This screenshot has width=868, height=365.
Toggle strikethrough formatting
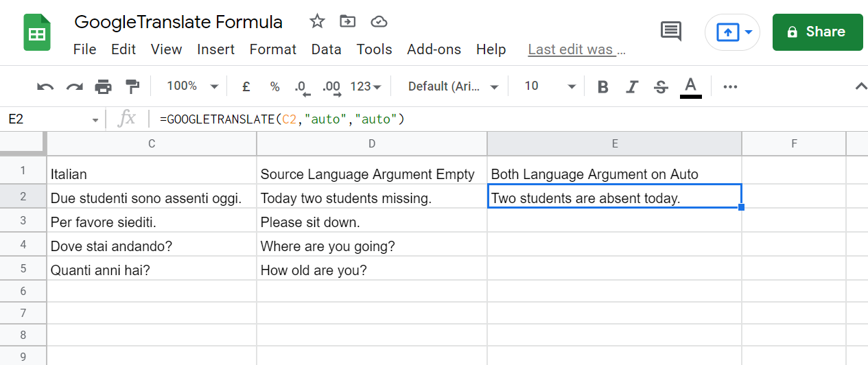(661, 86)
